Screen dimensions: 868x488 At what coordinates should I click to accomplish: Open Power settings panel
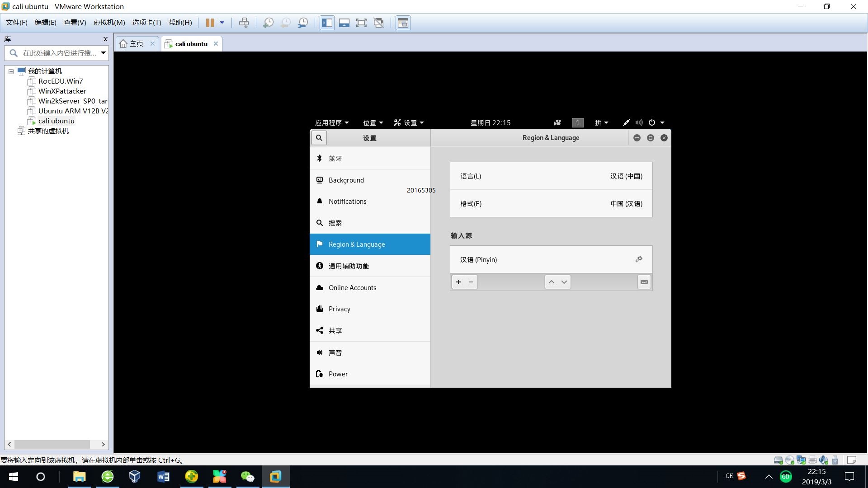(x=370, y=374)
